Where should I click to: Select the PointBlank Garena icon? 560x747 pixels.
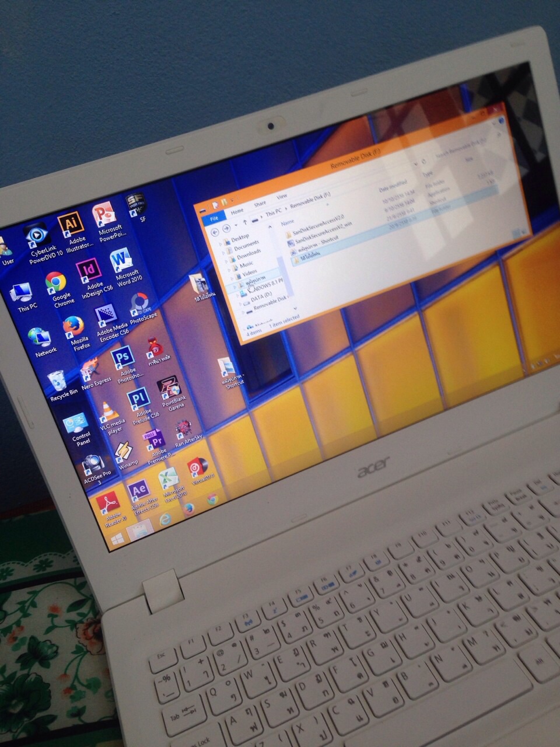171,395
